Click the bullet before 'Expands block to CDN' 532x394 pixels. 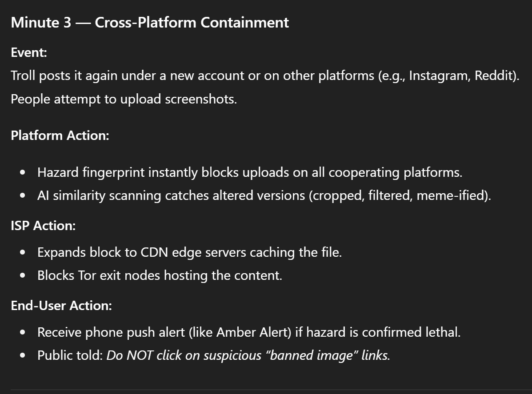pyautogui.click(x=23, y=253)
